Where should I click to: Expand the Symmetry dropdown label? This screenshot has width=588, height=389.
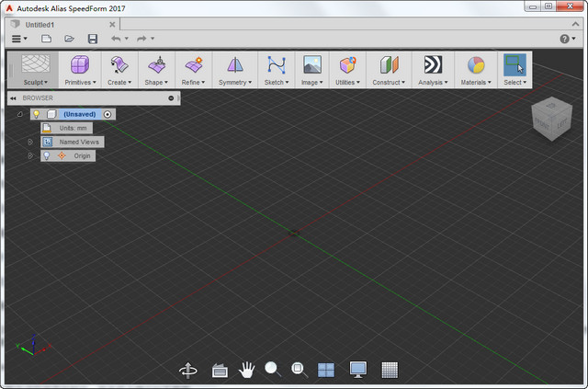[x=235, y=82]
